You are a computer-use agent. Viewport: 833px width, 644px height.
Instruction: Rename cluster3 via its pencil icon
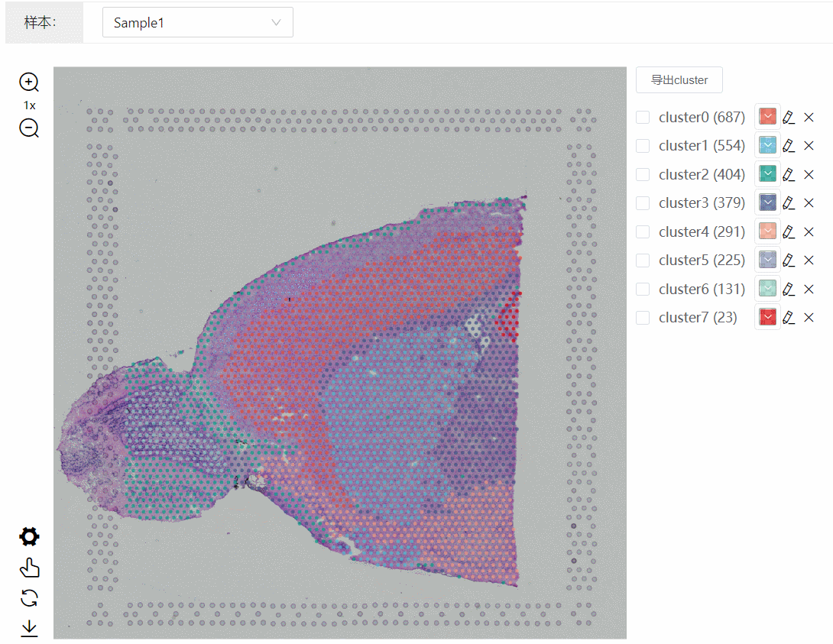[x=789, y=203]
